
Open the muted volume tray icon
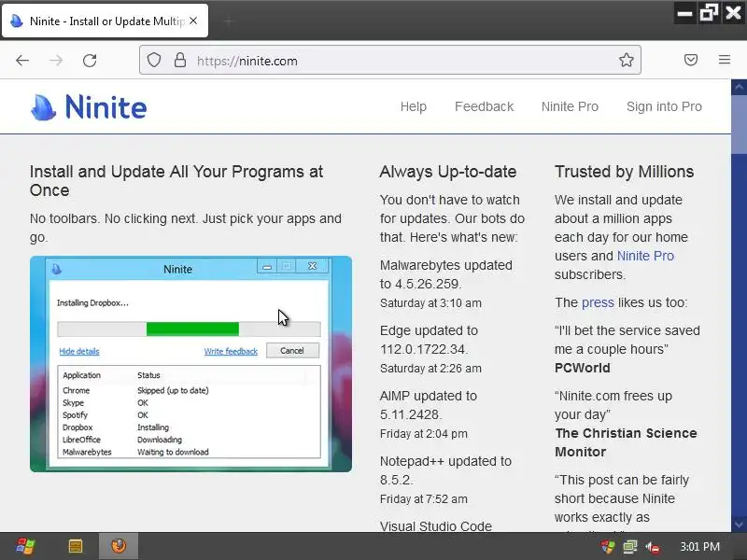(x=652, y=547)
